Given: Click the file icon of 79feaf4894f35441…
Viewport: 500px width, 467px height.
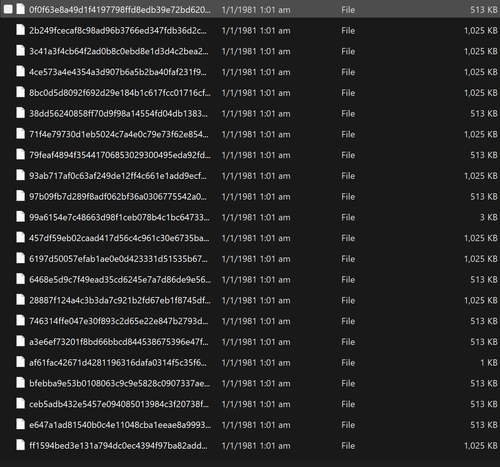Looking at the screenshot, I should [21, 155].
